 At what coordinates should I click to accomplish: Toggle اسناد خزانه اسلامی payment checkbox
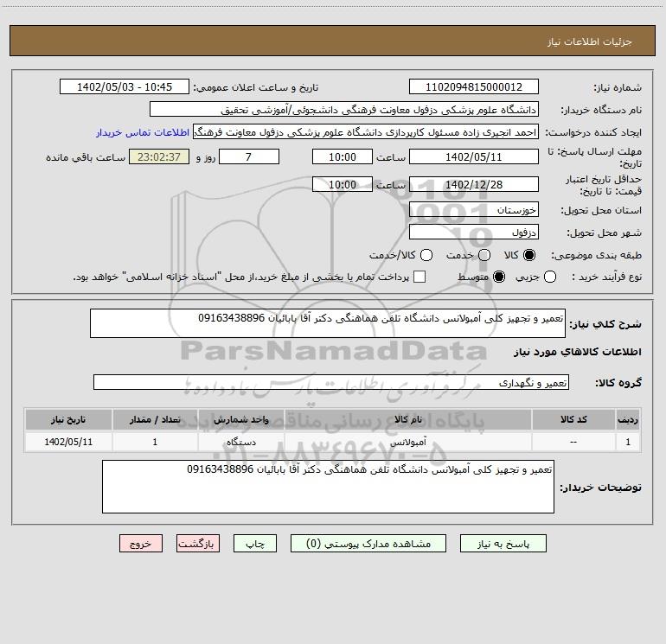(419, 277)
